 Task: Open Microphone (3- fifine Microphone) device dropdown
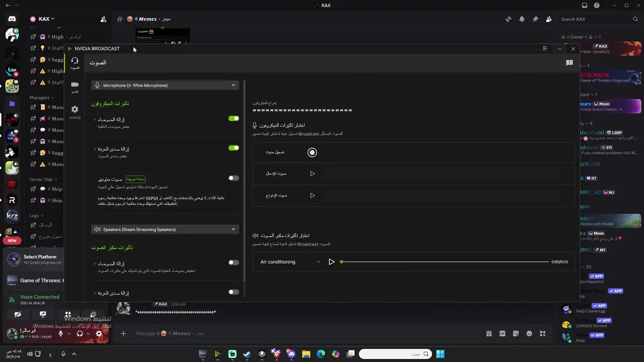pos(165,85)
